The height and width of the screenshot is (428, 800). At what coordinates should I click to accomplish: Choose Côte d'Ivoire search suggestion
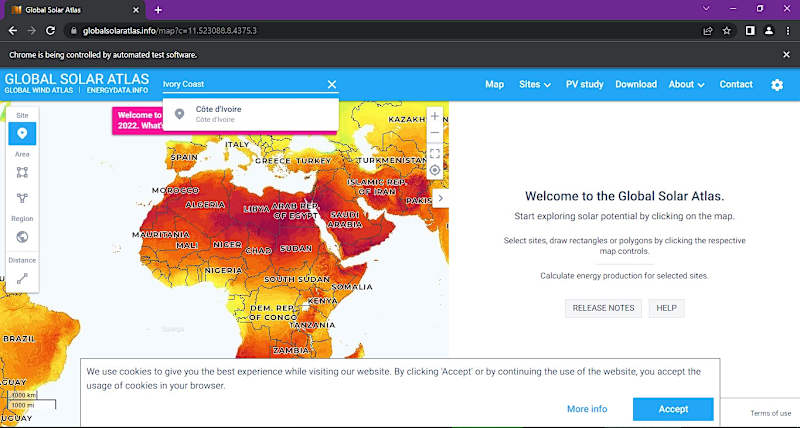(x=251, y=114)
